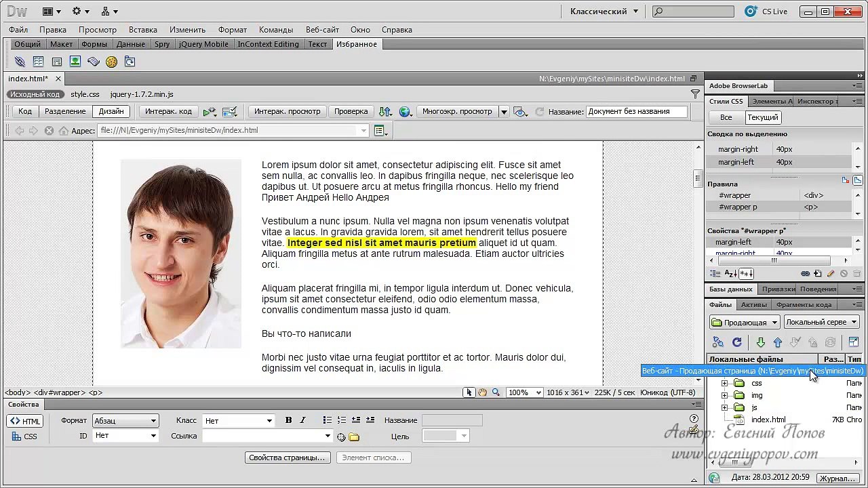Switch Properties to HTML mode

[x=25, y=421]
